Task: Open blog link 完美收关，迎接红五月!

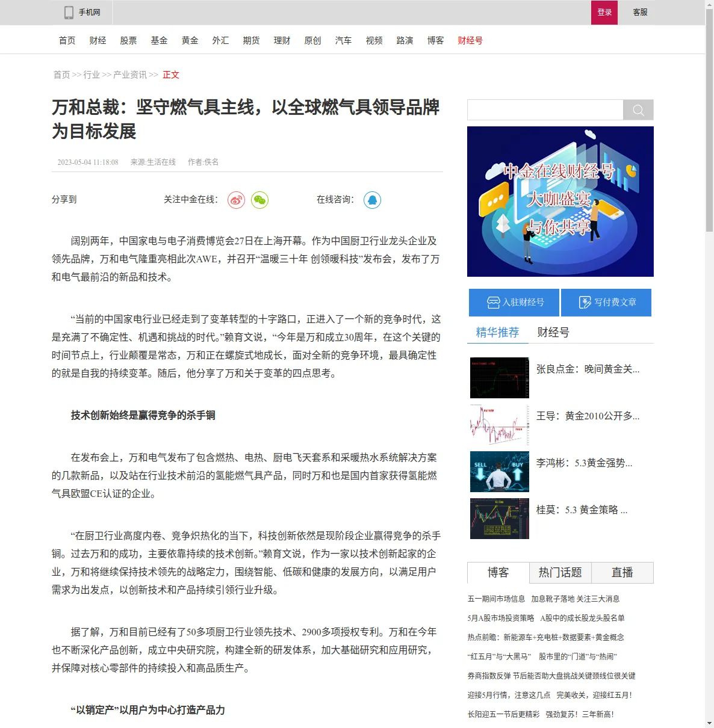Action: click(594, 695)
